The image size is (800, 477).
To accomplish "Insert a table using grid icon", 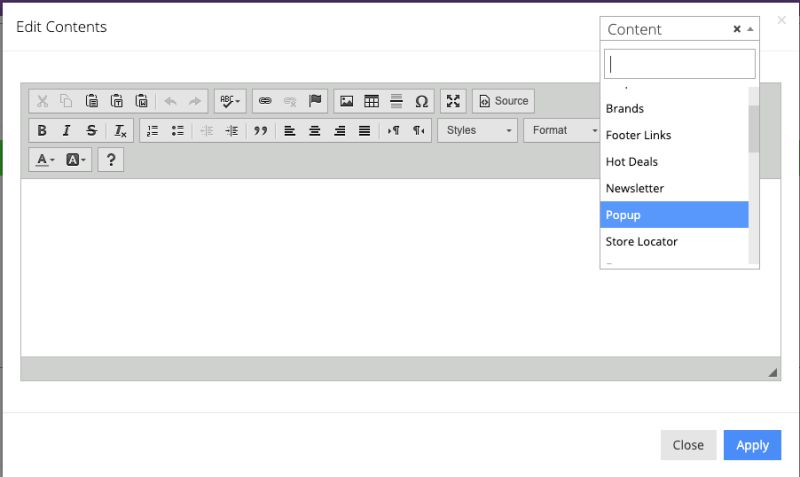I will pyautogui.click(x=371, y=101).
